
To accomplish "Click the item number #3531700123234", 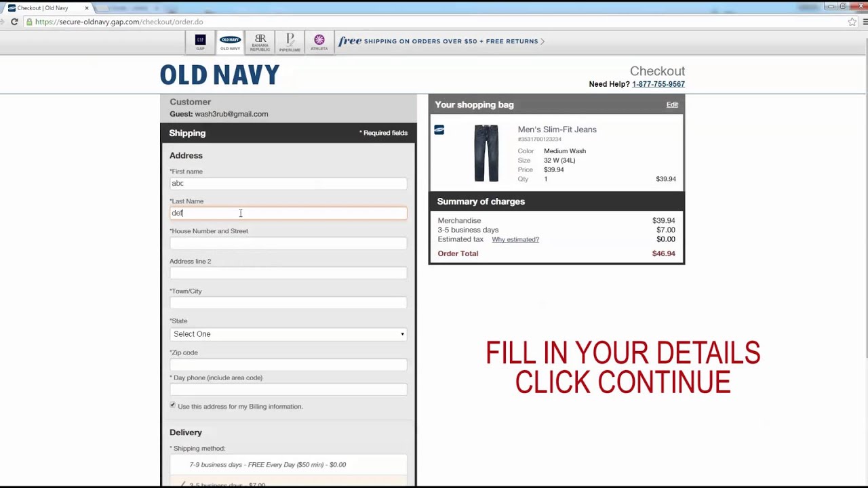I will tap(540, 139).
